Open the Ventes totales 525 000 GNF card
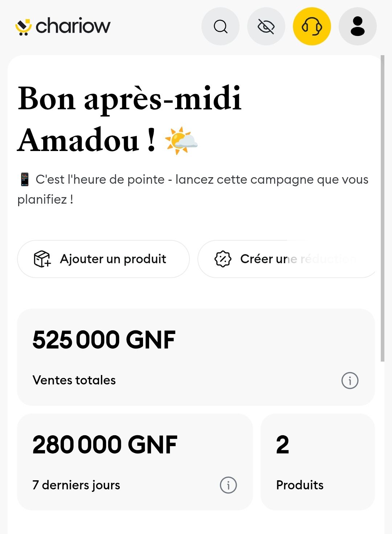Image resolution: width=392 pixels, height=534 pixels. (x=196, y=357)
